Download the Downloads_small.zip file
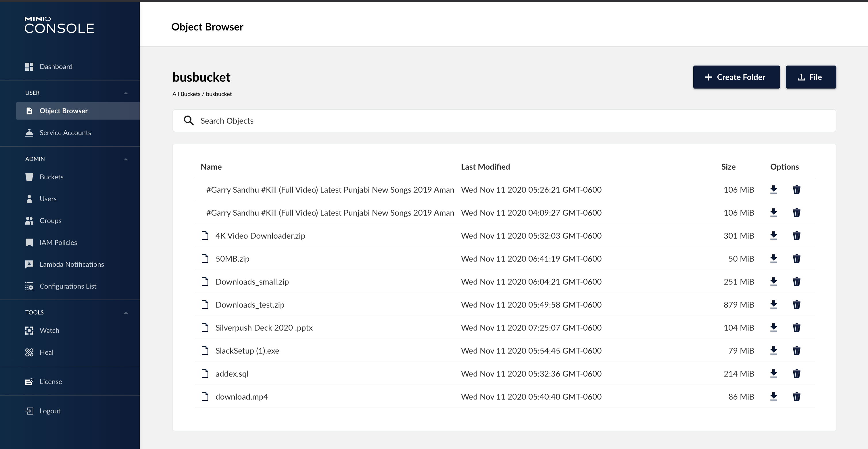 pos(773,281)
